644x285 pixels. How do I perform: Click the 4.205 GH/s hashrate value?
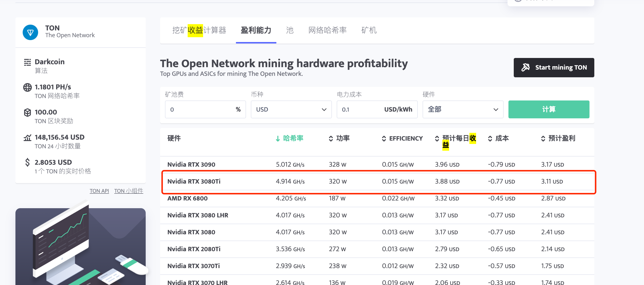pos(291,198)
